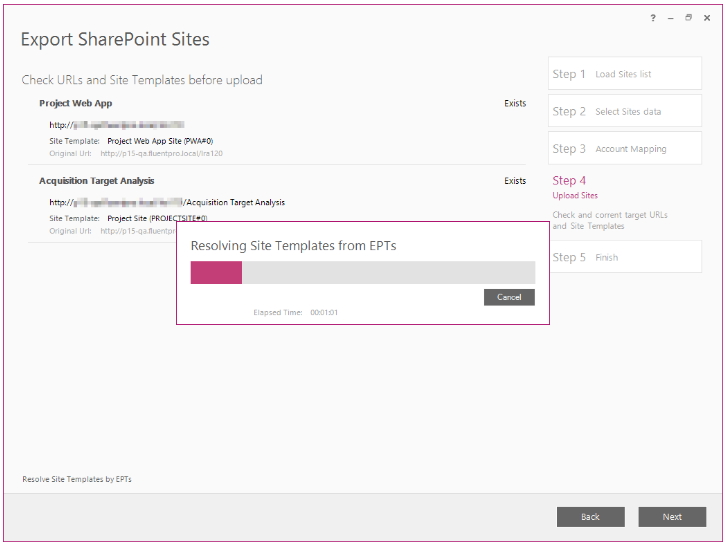Click the Next button
Screen dimensions: 728x546
point(672,517)
